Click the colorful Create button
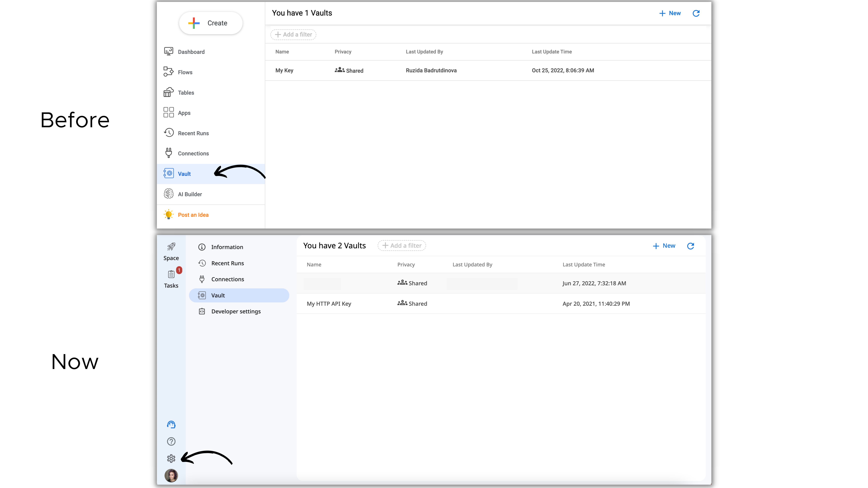 click(211, 23)
